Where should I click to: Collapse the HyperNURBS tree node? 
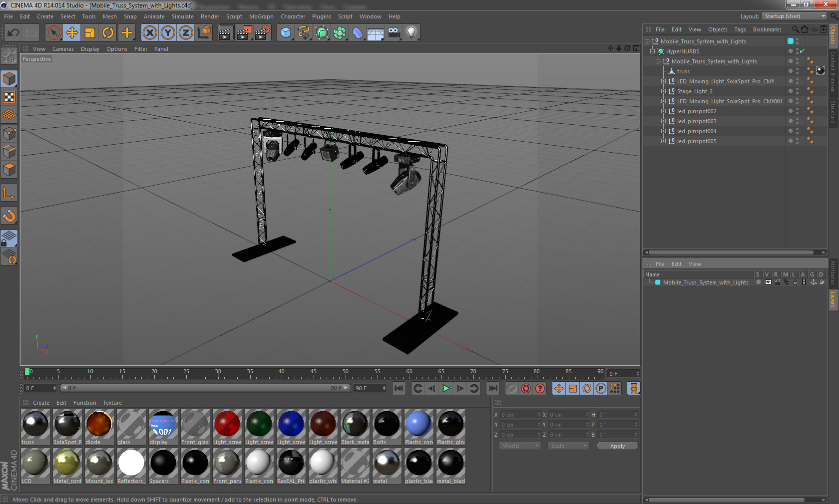point(652,51)
